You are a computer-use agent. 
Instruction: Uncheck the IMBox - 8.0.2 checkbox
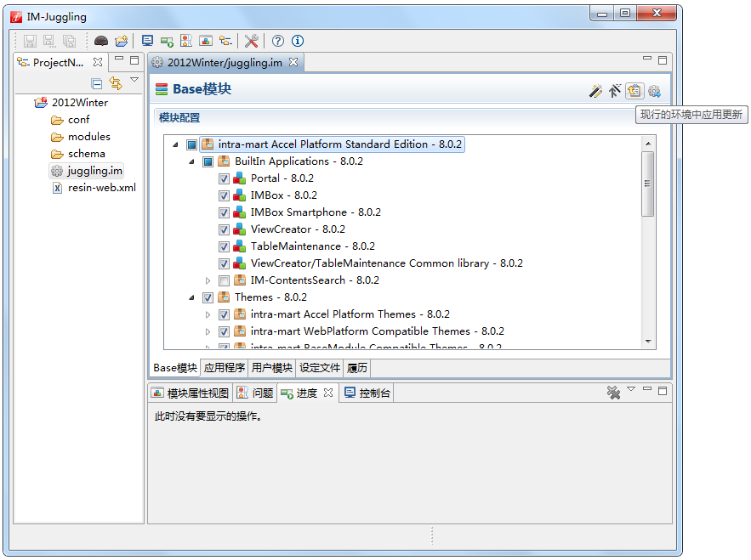224,195
